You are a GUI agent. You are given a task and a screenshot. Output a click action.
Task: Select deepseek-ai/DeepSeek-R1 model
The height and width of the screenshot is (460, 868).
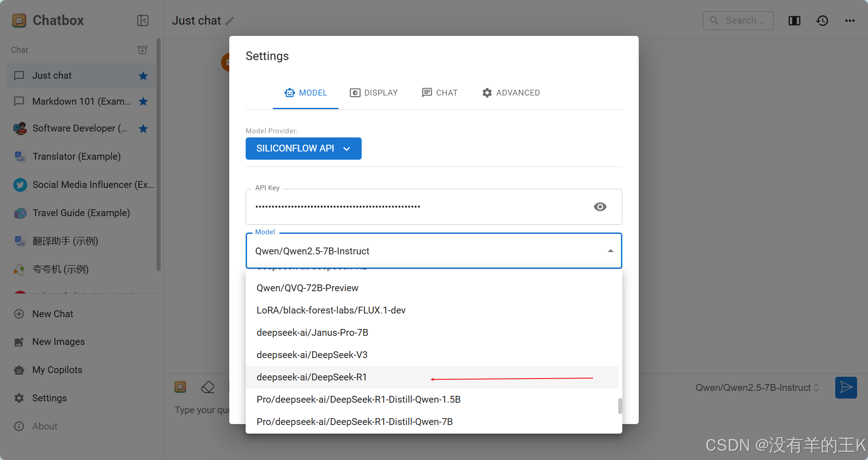click(432, 377)
